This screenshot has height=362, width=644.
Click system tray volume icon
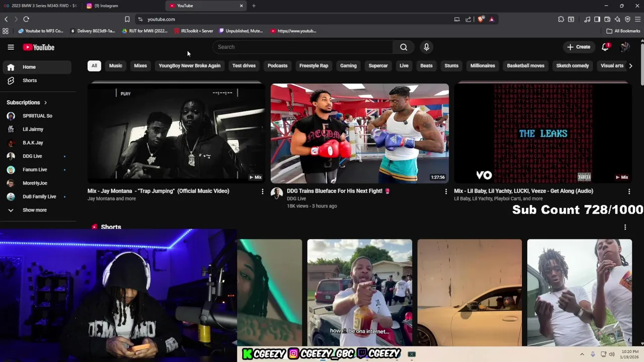612,354
